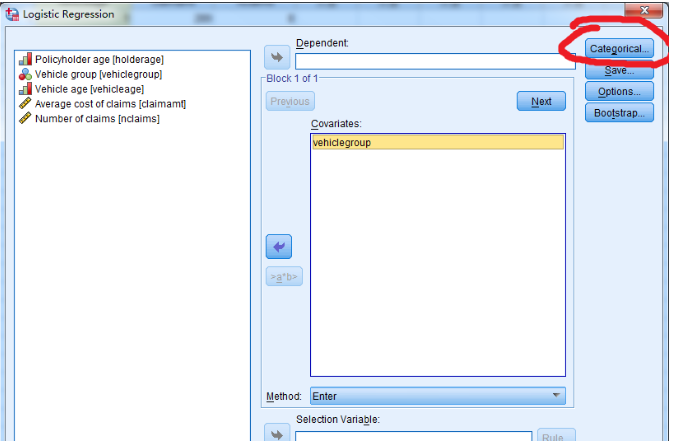This screenshot has width=674, height=441.
Task: Select vehiclegroup in the Covariates list
Action: coord(437,143)
